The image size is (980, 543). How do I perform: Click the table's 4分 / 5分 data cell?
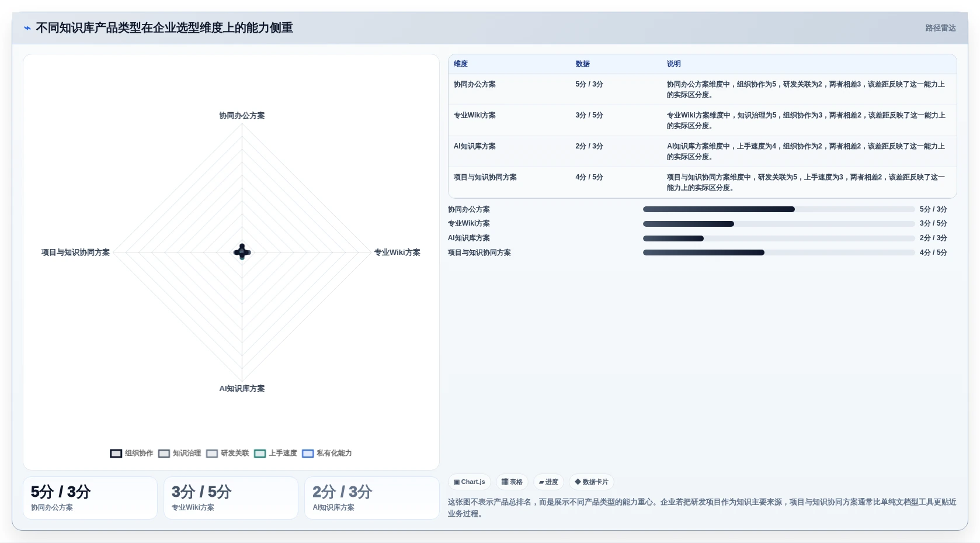589,178
